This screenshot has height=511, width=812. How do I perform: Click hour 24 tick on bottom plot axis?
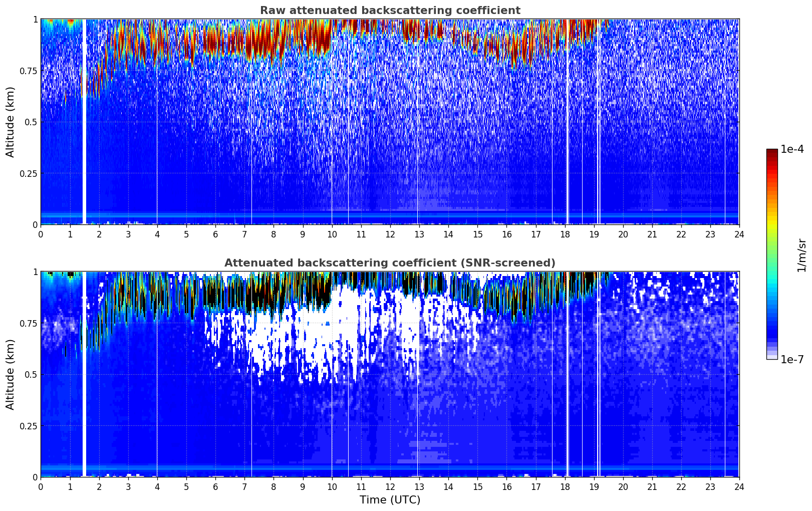pos(739,486)
